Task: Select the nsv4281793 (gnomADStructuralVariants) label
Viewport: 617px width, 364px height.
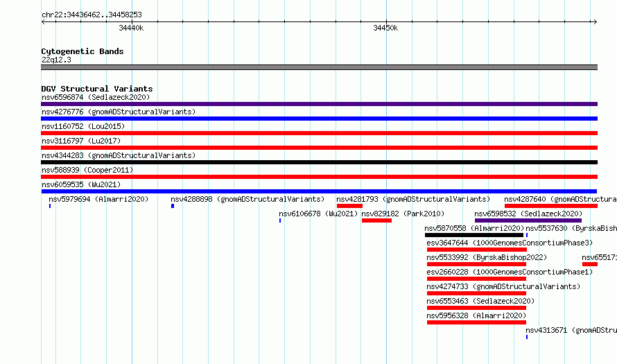Action: pyautogui.click(x=413, y=199)
